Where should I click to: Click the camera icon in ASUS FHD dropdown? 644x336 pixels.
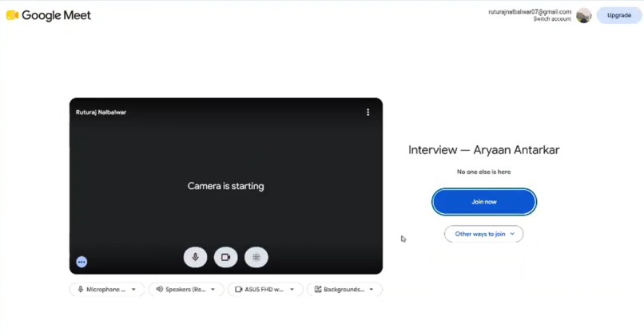(x=239, y=289)
